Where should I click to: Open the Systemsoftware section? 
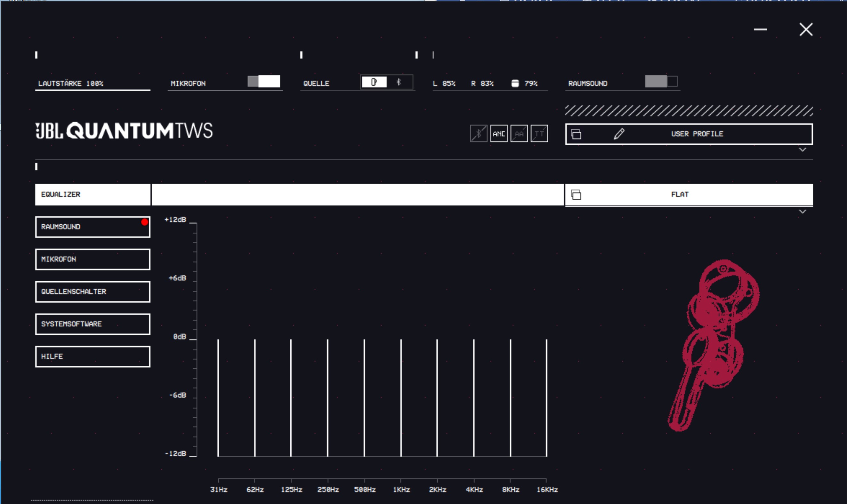pyautogui.click(x=93, y=324)
